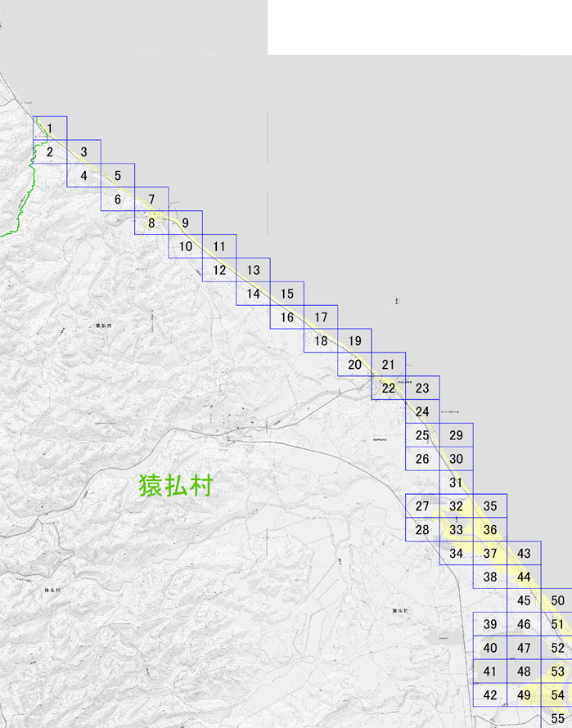Click map section number 27

click(422, 506)
